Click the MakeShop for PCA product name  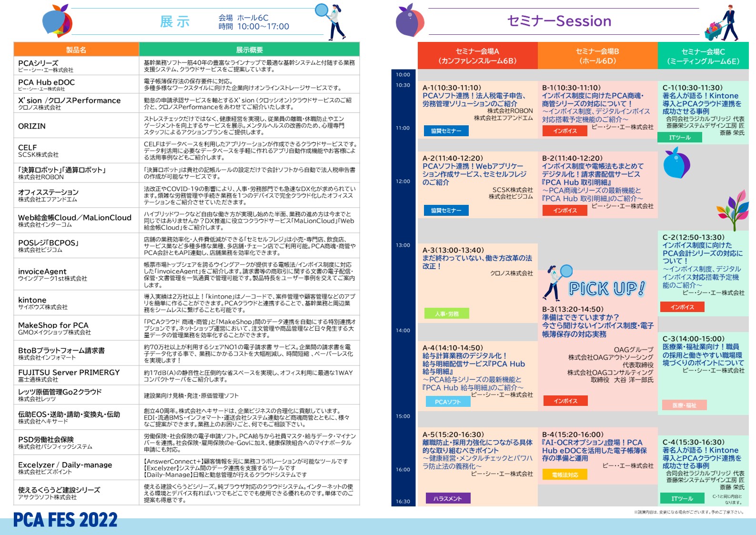53,325
